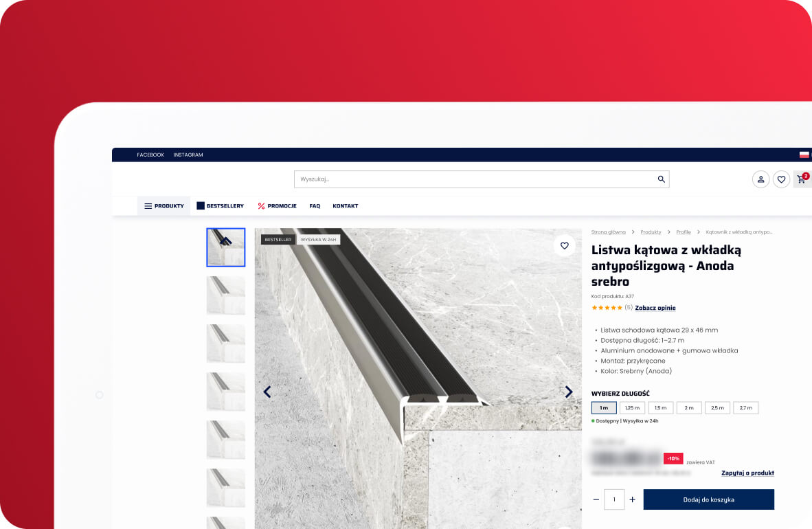This screenshot has height=529, width=812.
Task: Click the -10% discount badge
Action: tap(673, 458)
